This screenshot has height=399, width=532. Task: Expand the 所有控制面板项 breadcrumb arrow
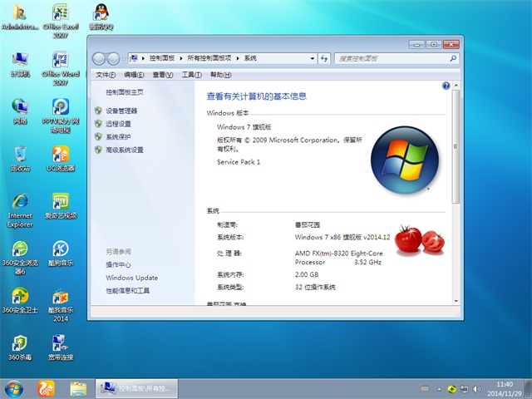(239, 58)
